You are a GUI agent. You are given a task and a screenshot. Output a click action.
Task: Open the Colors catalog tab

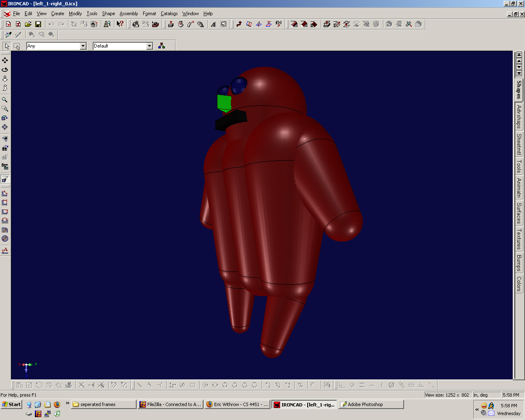pos(519,284)
